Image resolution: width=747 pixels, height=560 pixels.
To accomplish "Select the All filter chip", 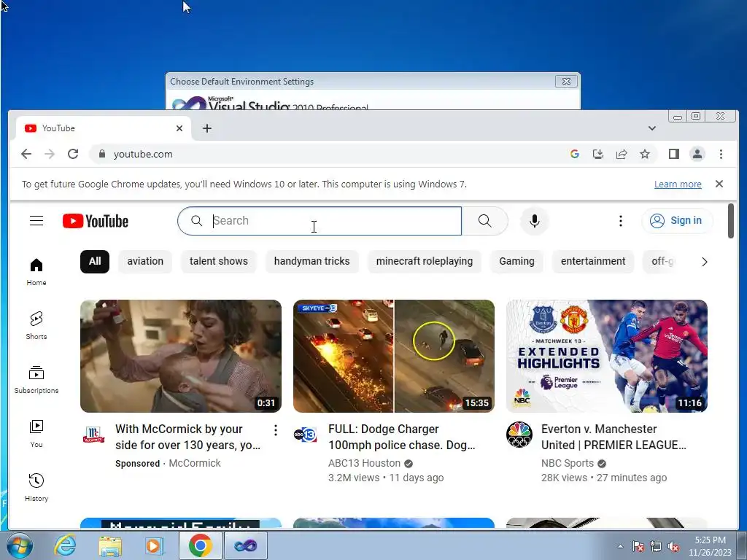I will [x=95, y=262].
